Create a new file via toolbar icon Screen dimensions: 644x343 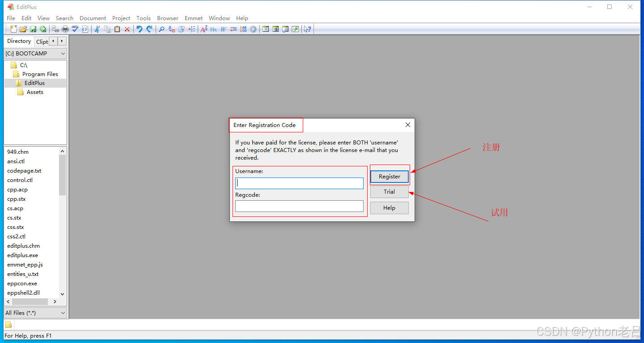pyautogui.click(x=13, y=29)
